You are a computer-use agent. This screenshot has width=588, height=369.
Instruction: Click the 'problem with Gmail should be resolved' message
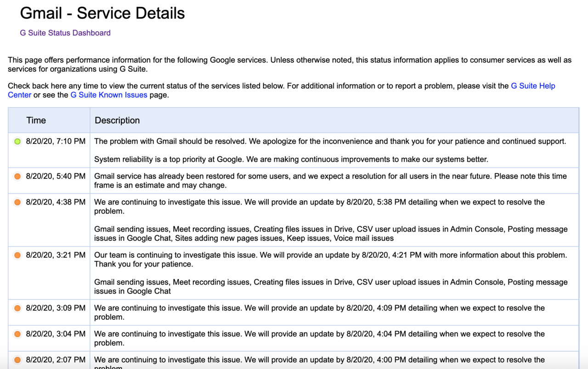pos(330,142)
